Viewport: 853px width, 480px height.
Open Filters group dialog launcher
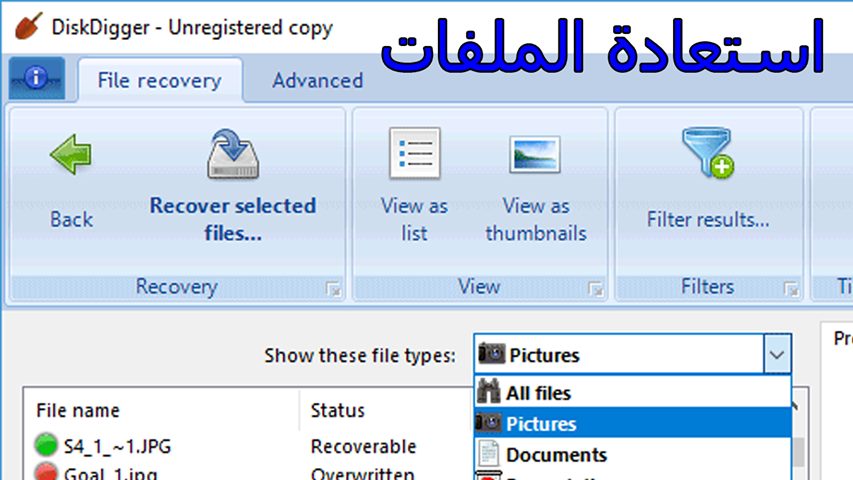pos(791,288)
